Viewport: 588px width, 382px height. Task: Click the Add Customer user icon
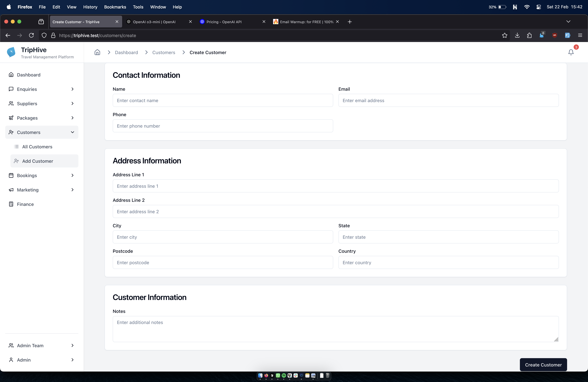(x=16, y=161)
